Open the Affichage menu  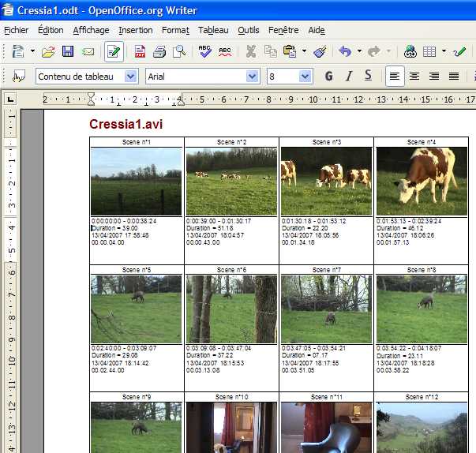pyautogui.click(x=91, y=30)
